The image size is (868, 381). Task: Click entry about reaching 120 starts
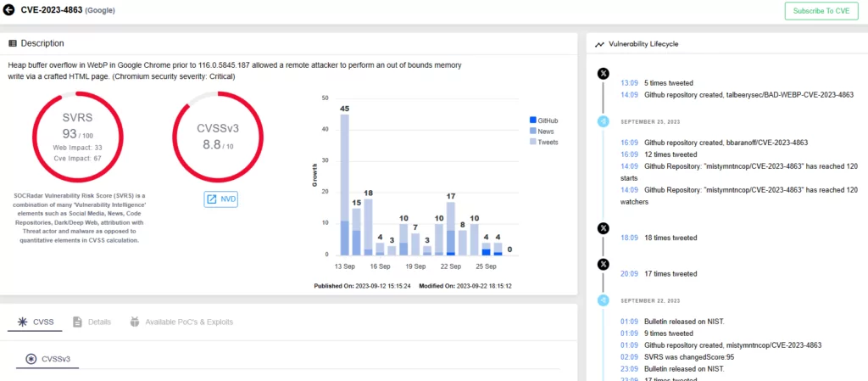(x=739, y=172)
